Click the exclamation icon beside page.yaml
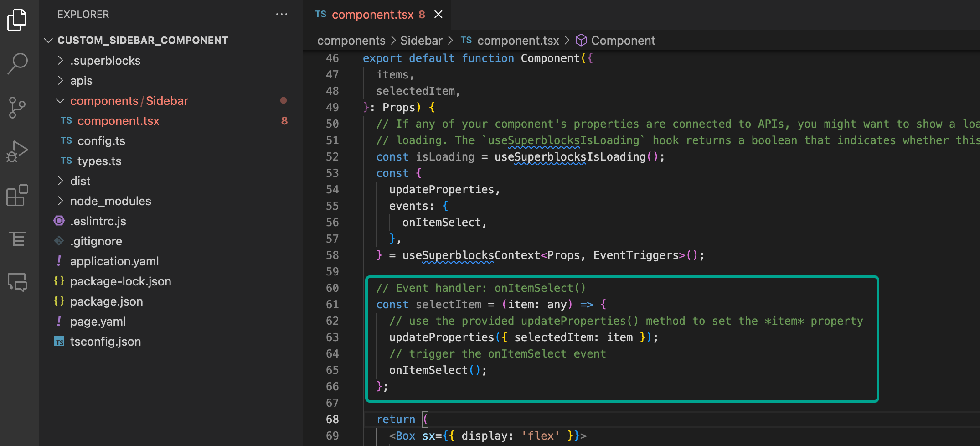This screenshot has width=980, height=446. [x=59, y=321]
